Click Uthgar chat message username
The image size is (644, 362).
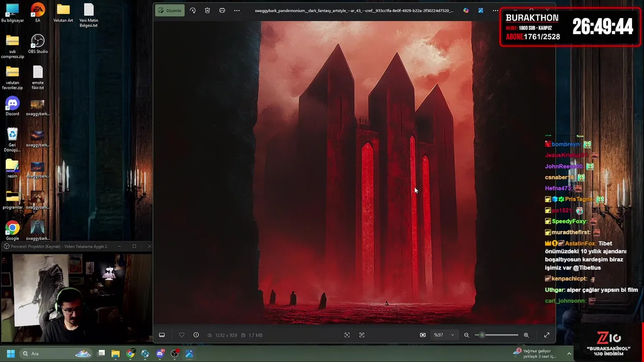tap(555, 290)
